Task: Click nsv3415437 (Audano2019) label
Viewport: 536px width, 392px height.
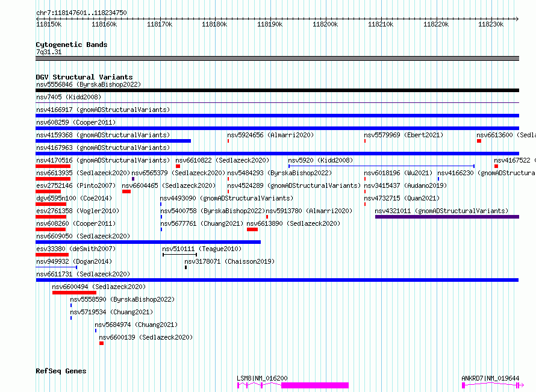Action: click(405, 185)
